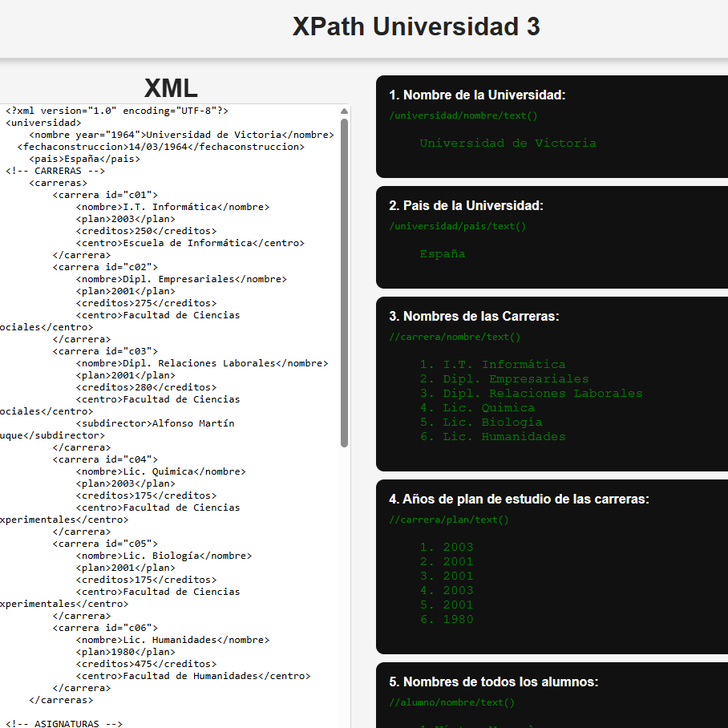Click plan result 2. 2001
The image size is (728, 728).
pyautogui.click(x=447, y=561)
